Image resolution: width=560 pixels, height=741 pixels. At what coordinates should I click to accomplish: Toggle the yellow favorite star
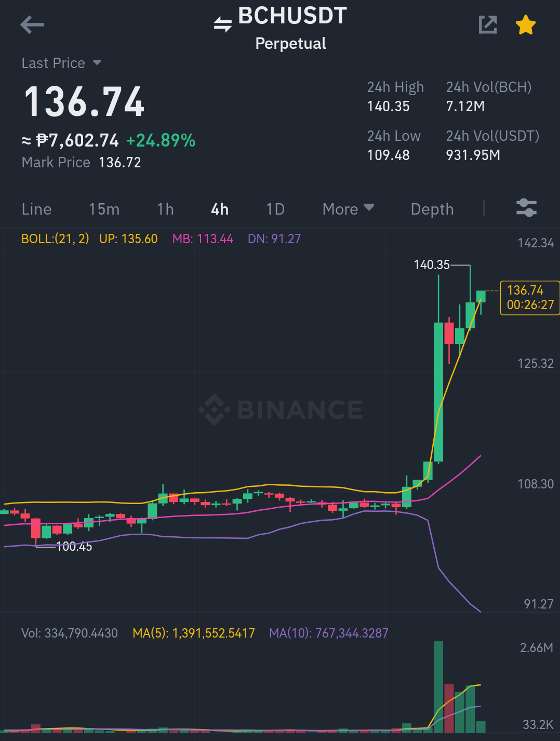tap(526, 25)
